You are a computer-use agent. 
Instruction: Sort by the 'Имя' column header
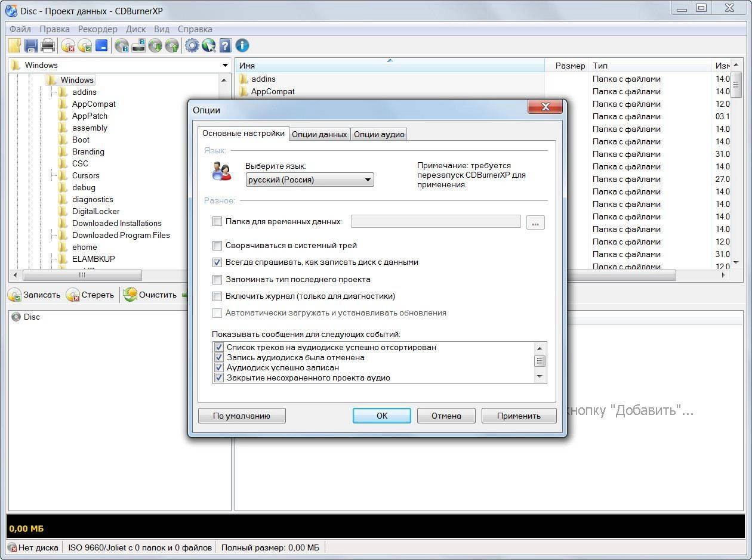point(390,66)
